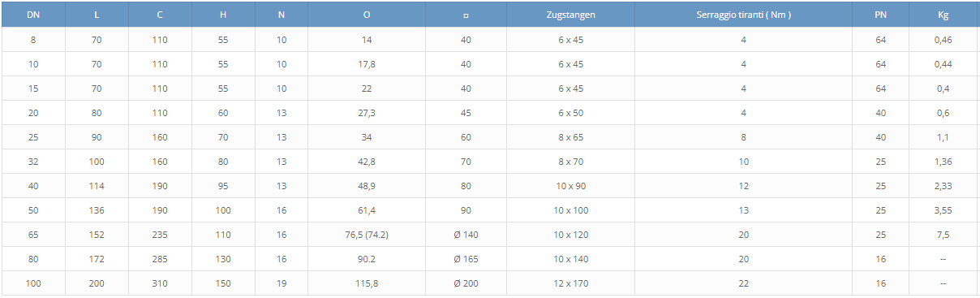Select the L value 136
Image resolution: width=980 pixels, height=298 pixels.
pos(97,210)
